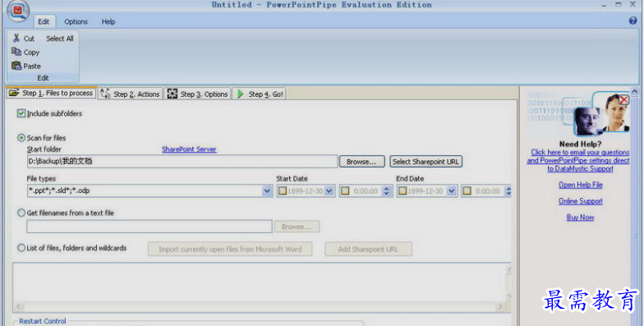644x326 pixels.
Task: Click the Start folder path field
Action: coord(182,161)
